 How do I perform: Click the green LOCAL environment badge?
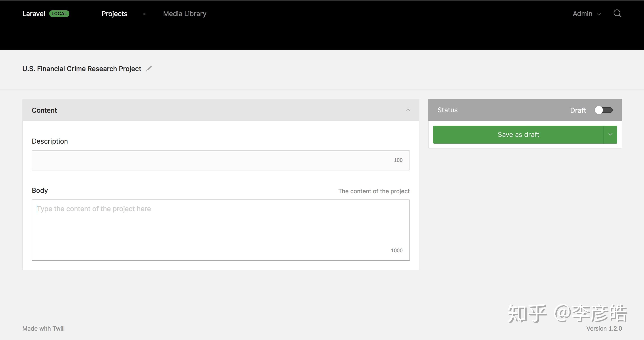[59, 14]
